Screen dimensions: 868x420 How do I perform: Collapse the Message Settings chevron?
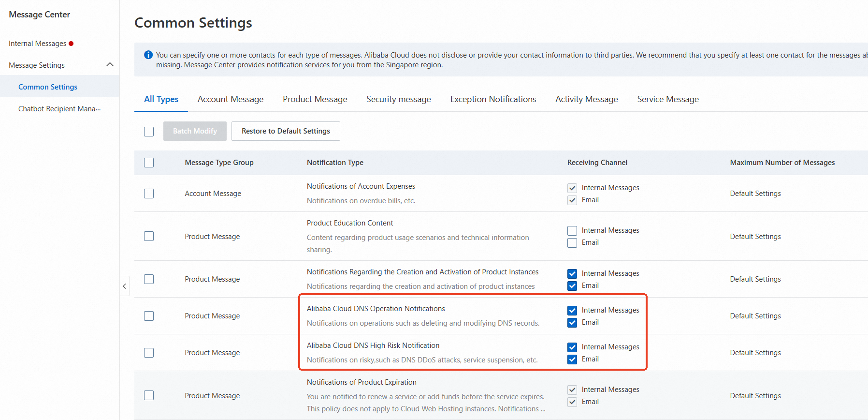coord(110,65)
